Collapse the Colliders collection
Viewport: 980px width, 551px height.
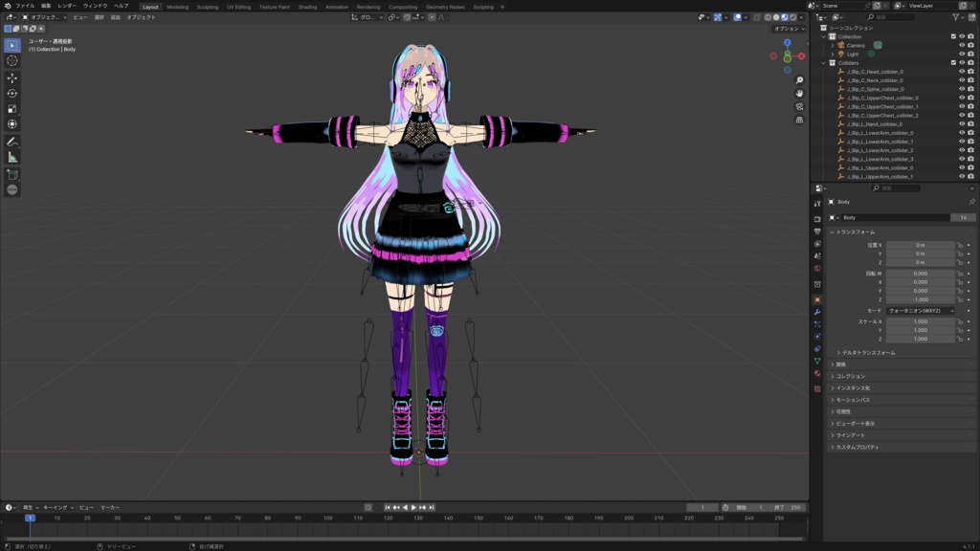click(824, 63)
